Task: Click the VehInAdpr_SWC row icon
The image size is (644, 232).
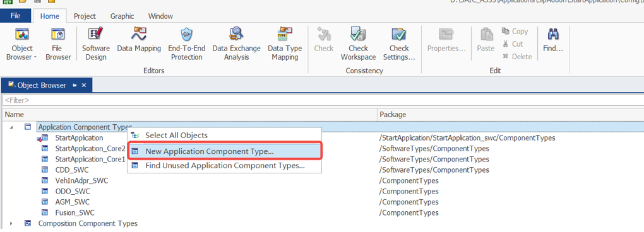Action: pyautogui.click(x=45, y=180)
